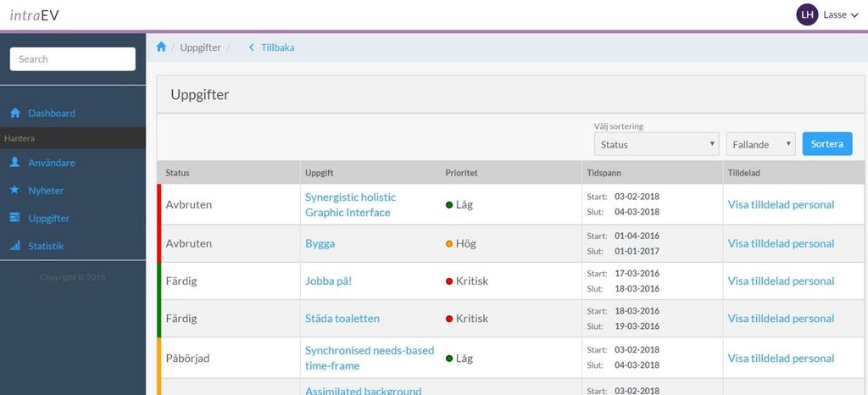
Task: Click the Nyheter star icon
Action: point(15,191)
